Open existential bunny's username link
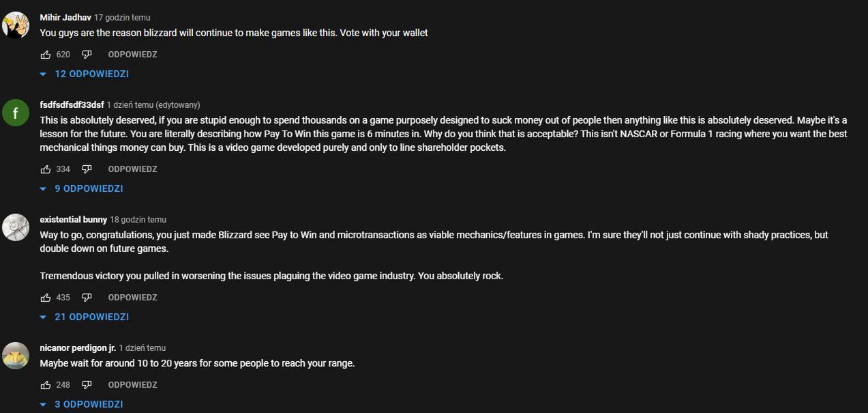 [x=73, y=220]
